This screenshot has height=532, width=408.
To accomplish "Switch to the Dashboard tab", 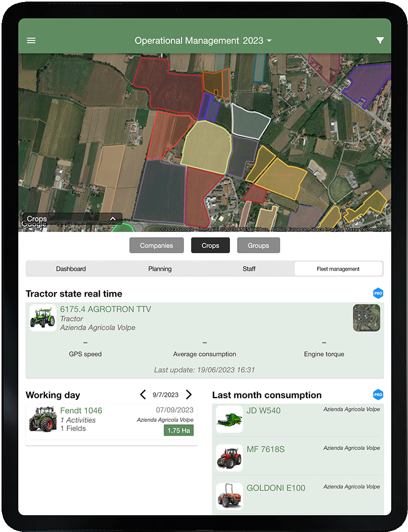I will (x=71, y=269).
